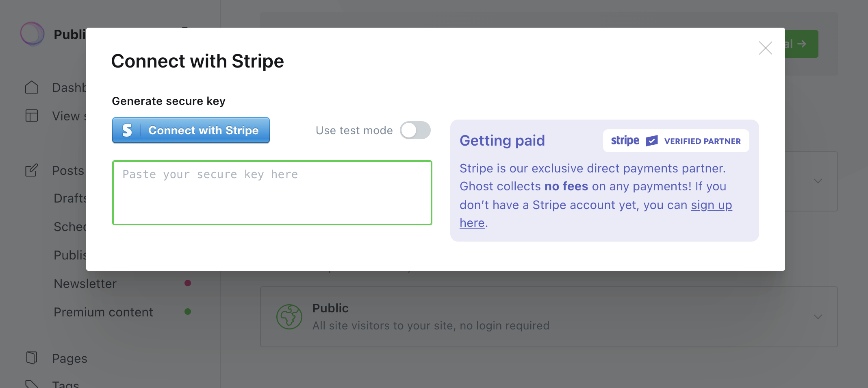Click the View site layout icon

(x=32, y=116)
